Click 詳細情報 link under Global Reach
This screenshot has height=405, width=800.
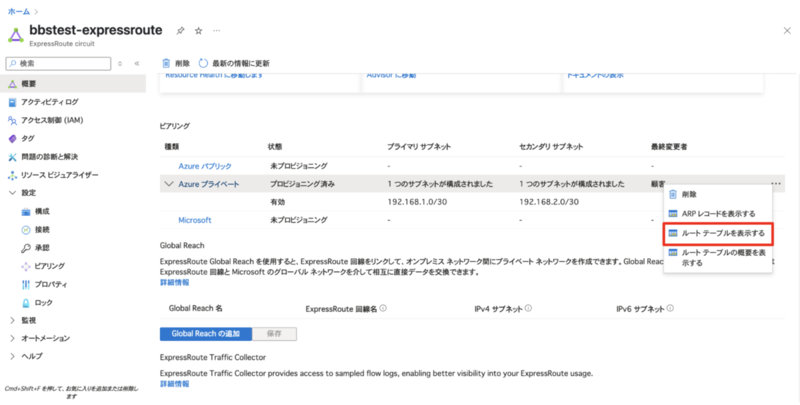pyautogui.click(x=174, y=283)
